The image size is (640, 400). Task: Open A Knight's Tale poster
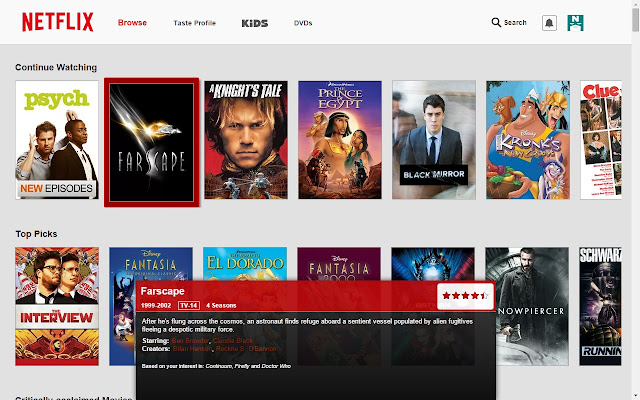(246, 140)
